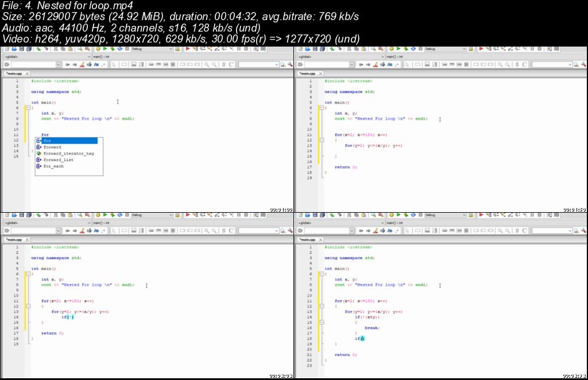Click Paste icon in top-right frame toolbar
The height and width of the screenshot is (380, 588).
[x=363, y=49]
